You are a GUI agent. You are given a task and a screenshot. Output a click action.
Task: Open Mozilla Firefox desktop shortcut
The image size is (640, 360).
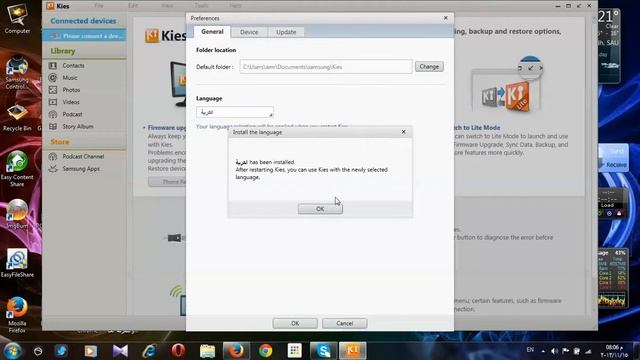pos(17,314)
